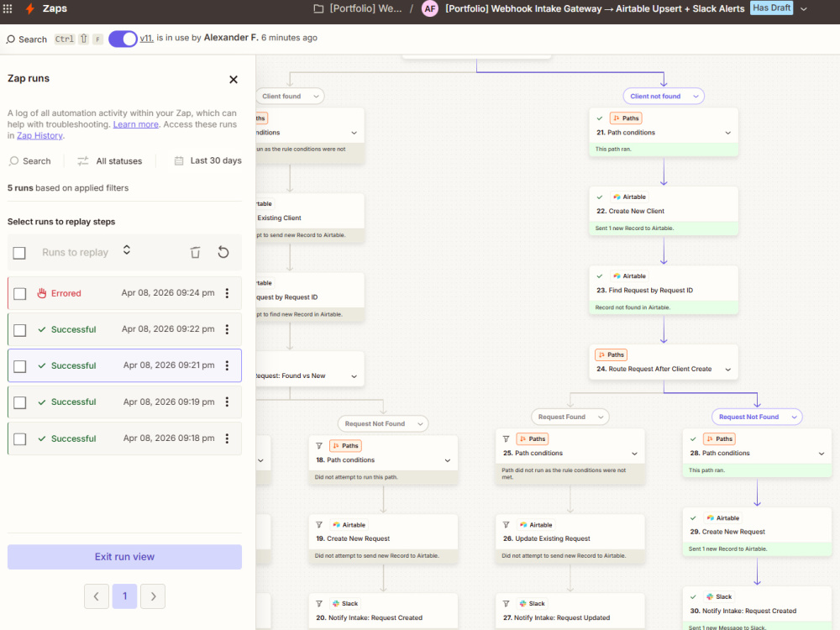The image size is (840, 630).
Task: Click Paths icon on step 24
Action: [x=601, y=354]
